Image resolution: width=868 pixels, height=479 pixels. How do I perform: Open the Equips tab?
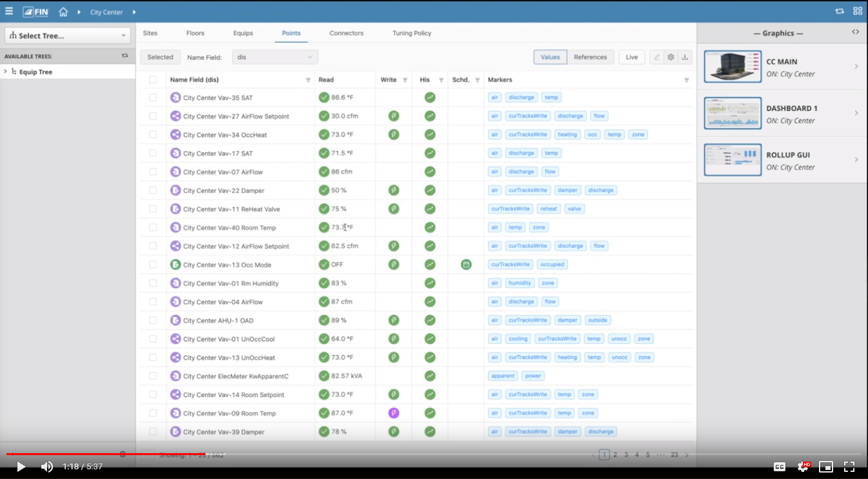(243, 33)
